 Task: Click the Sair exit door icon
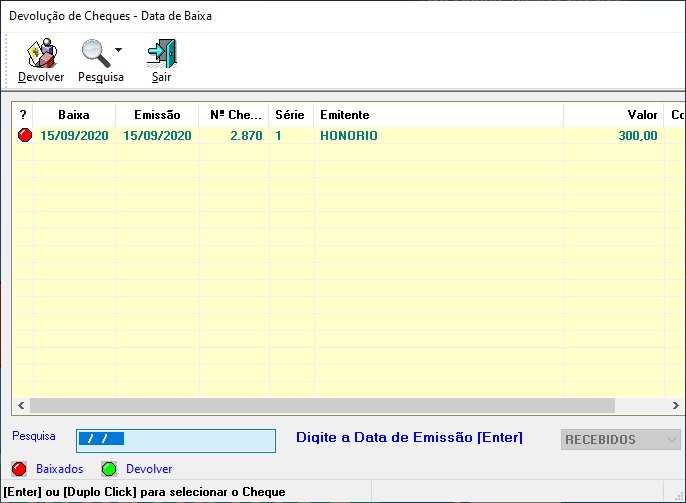click(161, 54)
